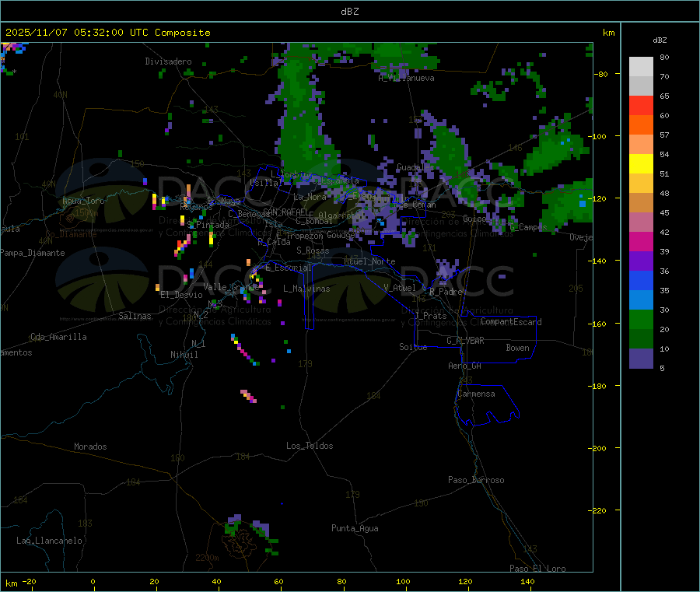Click the orange 60 dBZ legend swatch

point(641,125)
